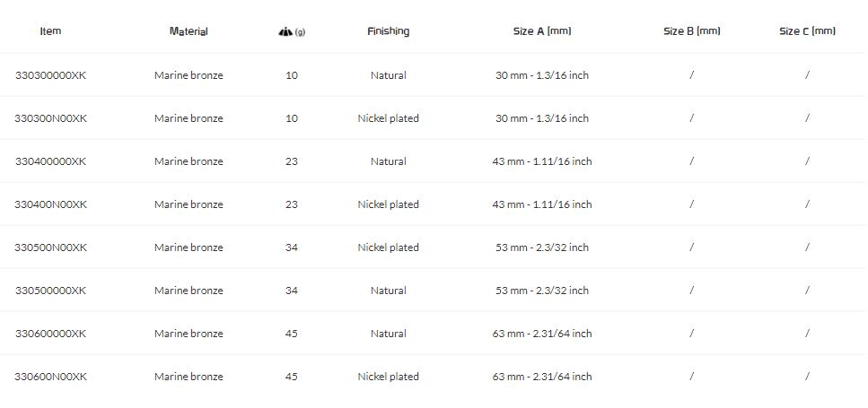
Task: Open item 330400000XK row
Action: 50,161
